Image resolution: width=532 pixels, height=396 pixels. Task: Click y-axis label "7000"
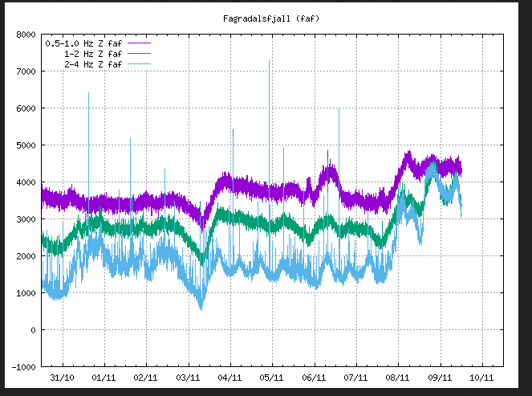click(x=26, y=71)
